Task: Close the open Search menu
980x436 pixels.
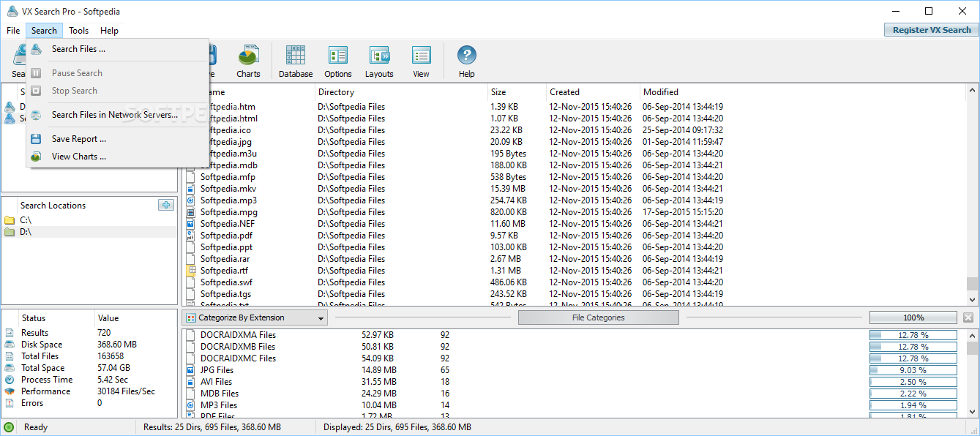Action: coord(44,31)
